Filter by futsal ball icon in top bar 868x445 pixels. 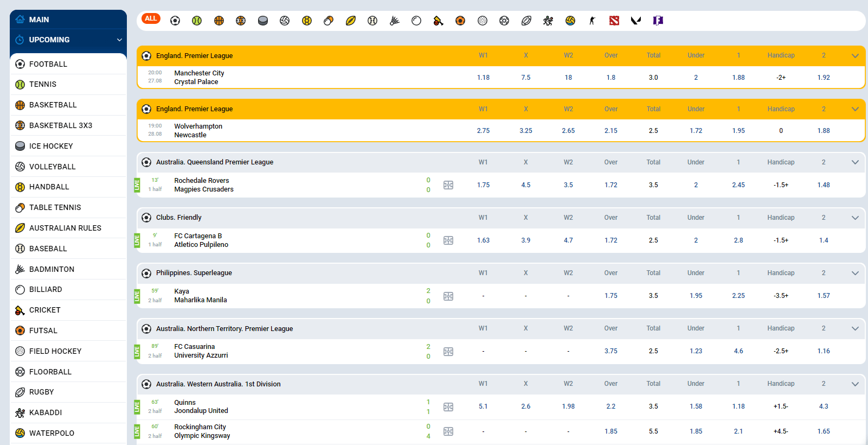tap(460, 21)
